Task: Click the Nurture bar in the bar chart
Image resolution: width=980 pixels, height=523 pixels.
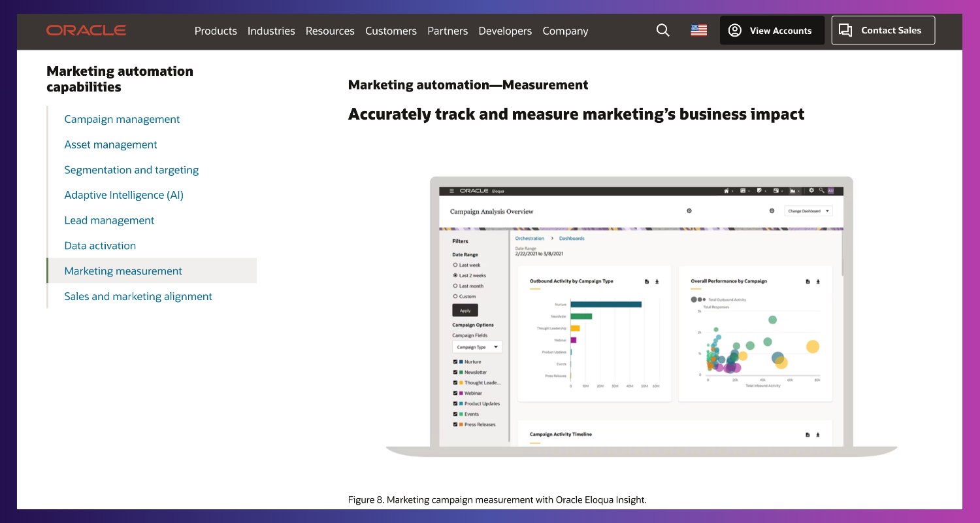Action: (606, 304)
